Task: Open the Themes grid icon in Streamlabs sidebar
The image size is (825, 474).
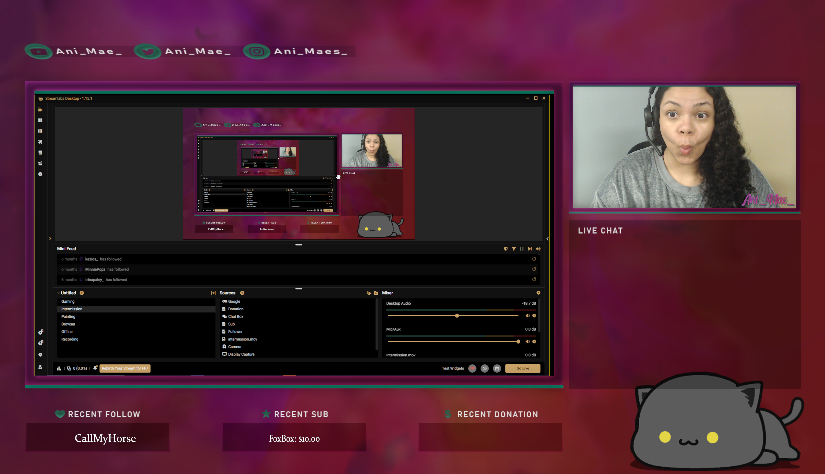Action: pos(40,120)
